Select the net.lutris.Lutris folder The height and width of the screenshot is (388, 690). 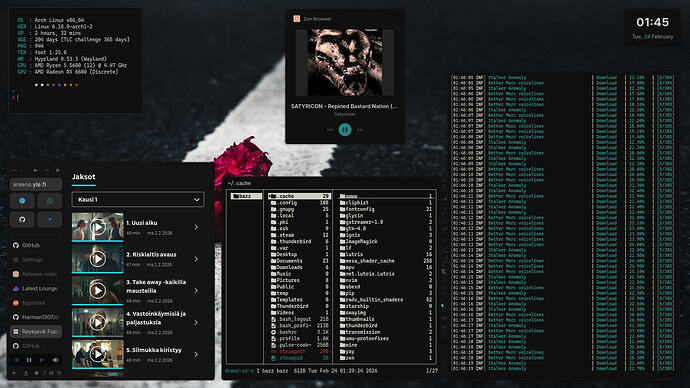click(x=386, y=274)
